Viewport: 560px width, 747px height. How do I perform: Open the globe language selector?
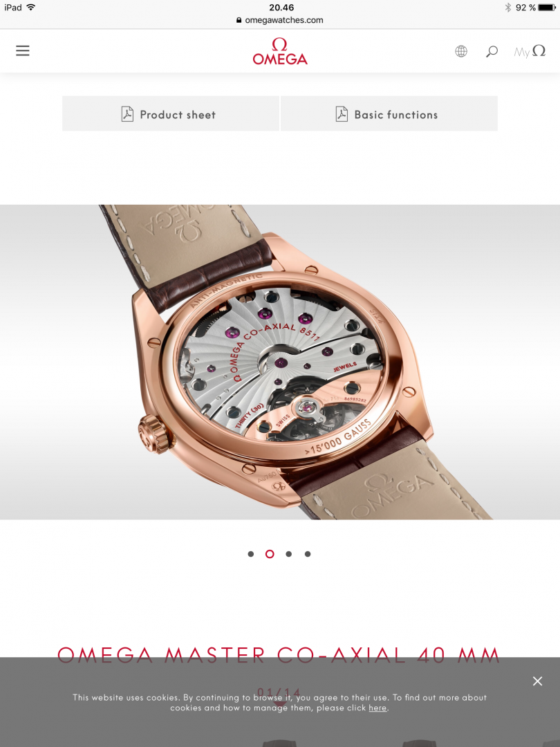tap(461, 51)
